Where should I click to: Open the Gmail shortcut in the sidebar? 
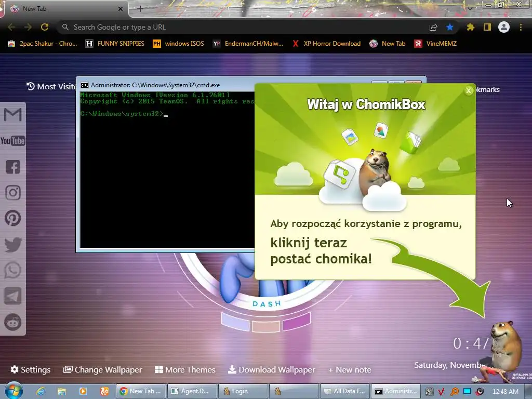click(x=13, y=115)
